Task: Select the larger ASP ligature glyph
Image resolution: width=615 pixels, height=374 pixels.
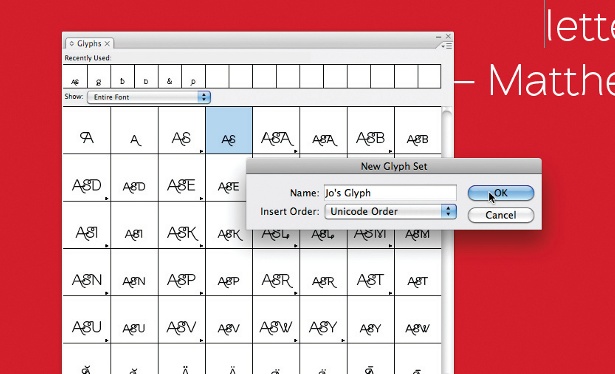Action: point(182,272)
